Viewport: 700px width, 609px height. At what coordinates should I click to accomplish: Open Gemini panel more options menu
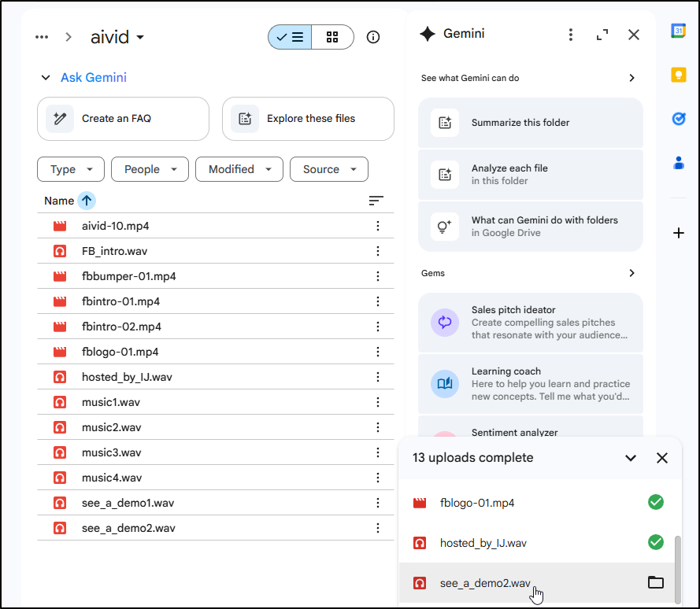[x=571, y=35]
